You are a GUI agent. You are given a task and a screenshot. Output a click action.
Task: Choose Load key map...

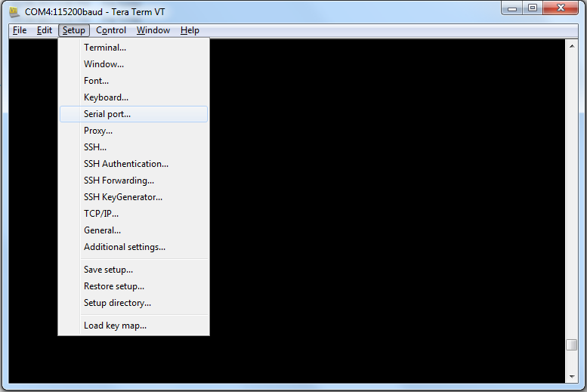(134, 326)
